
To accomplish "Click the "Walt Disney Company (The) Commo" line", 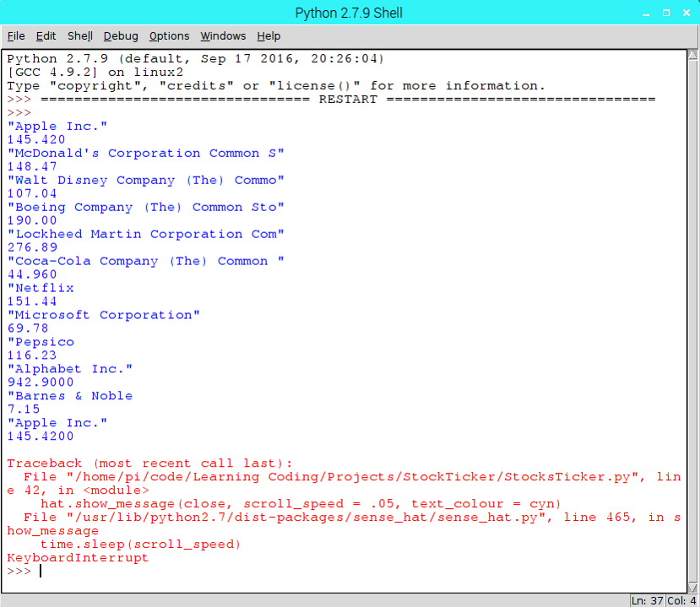I will coord(145,180).
